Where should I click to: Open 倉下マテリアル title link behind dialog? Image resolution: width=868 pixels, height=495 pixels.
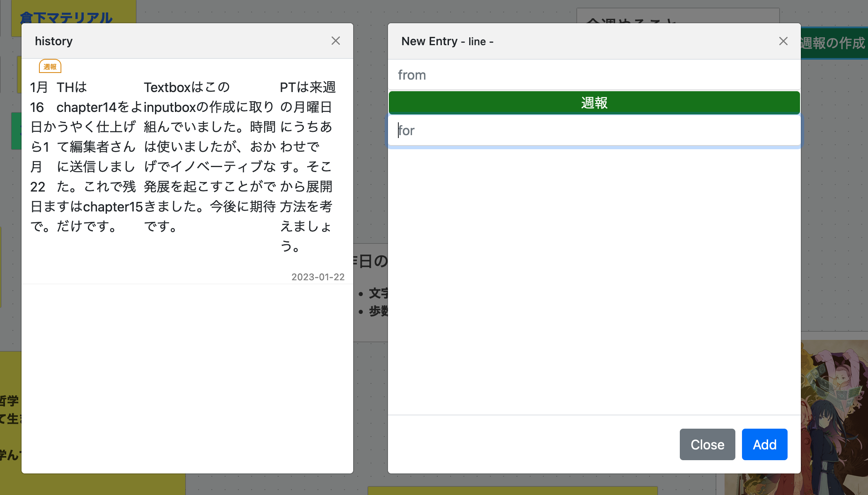[x=66, y=17]
